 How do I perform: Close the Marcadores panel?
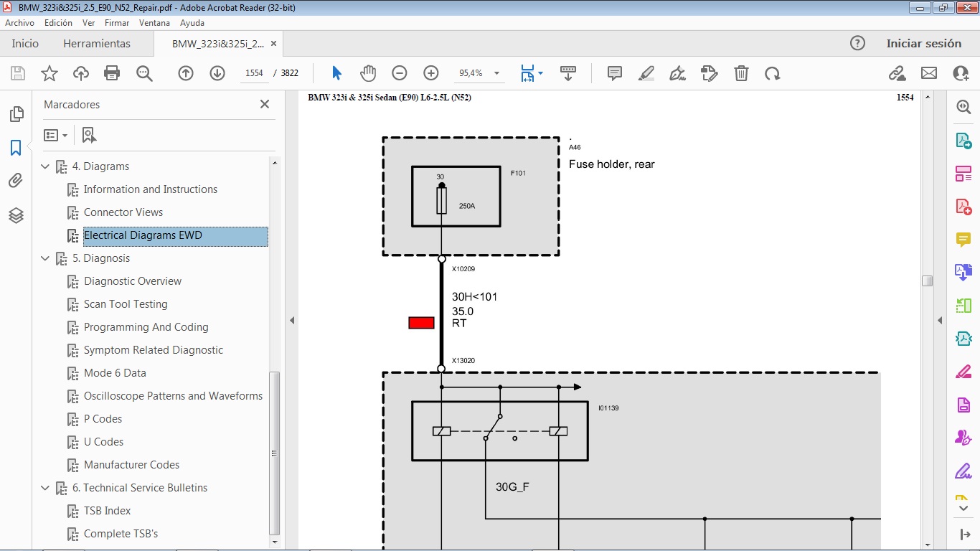[265, 104]
